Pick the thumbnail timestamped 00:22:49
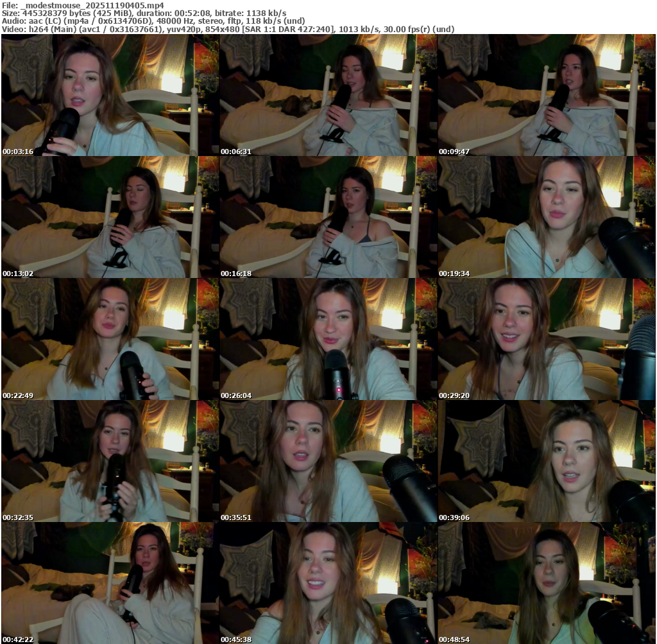657x644 pixels. (110, 339)
